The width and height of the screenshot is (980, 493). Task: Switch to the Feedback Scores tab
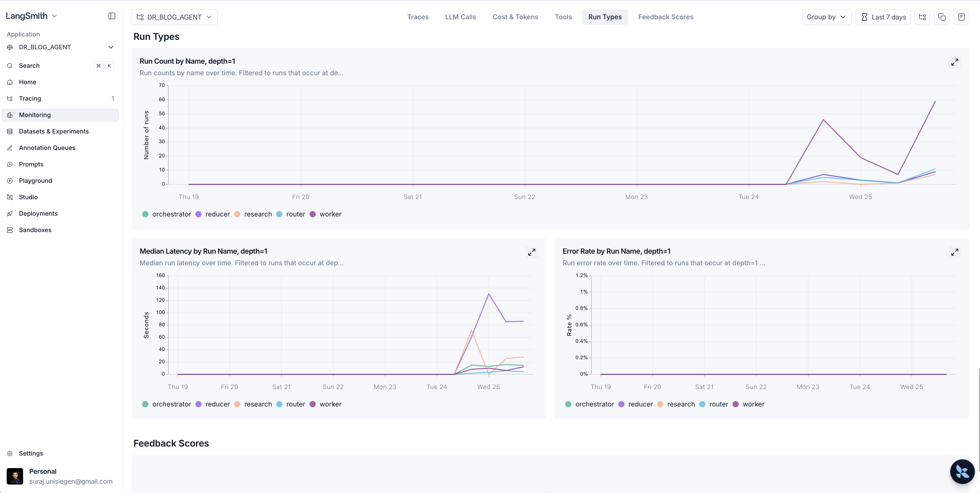665,17
